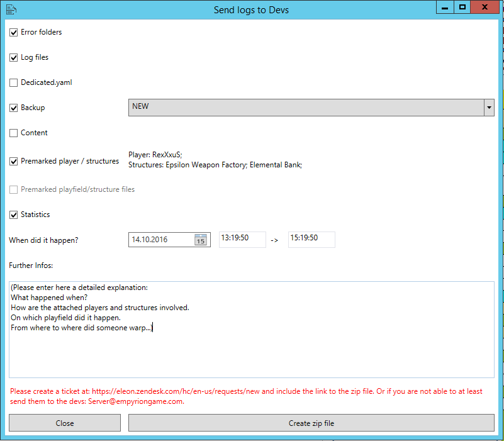Image resolution: width=504 pixels, height=441 pixels.
Task: Click the 'When did it happen?' label
Action: pos(43,240)
